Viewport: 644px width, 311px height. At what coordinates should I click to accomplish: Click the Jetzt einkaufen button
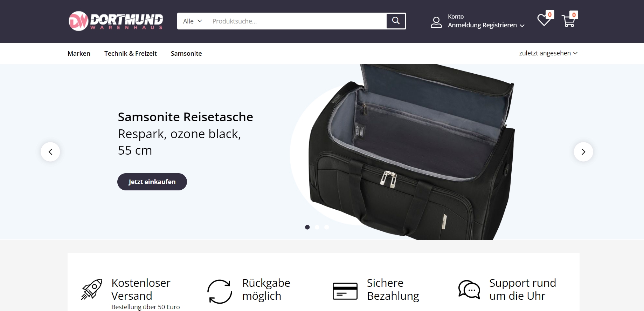click(152, 182)
